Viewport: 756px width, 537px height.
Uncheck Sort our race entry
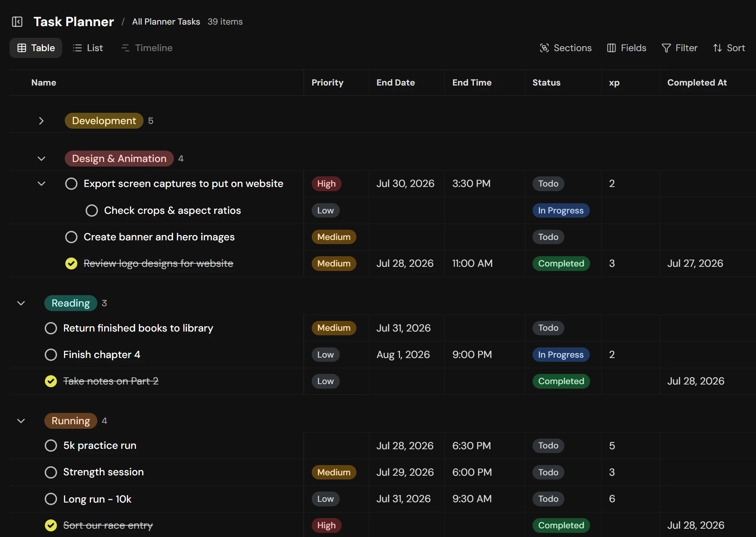(51, 525)
